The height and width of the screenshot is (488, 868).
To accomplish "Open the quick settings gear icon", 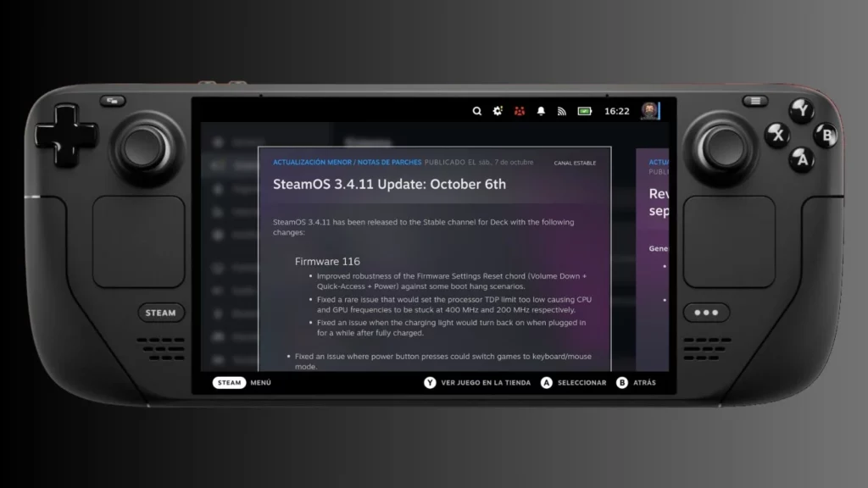I will pyautogui.click(x=498, y=111).
